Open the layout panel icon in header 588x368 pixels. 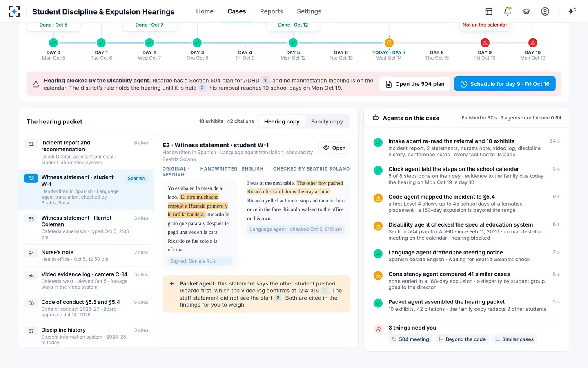489,11
